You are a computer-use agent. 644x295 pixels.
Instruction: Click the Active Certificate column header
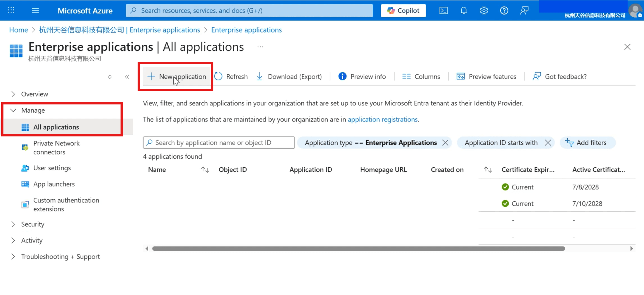pyautogui.click(x=599, y=170)
